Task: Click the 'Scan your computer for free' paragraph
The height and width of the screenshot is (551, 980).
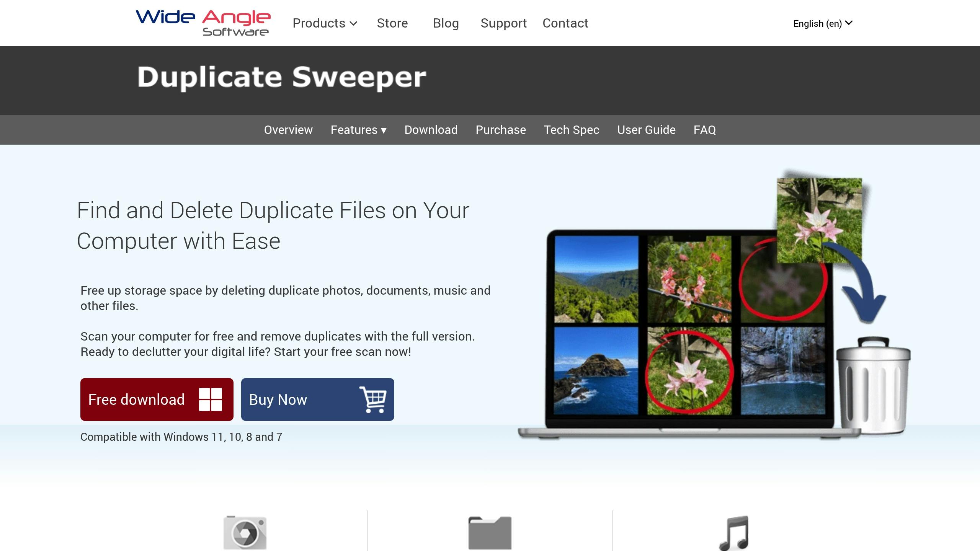Action: (x=278, y=344)
